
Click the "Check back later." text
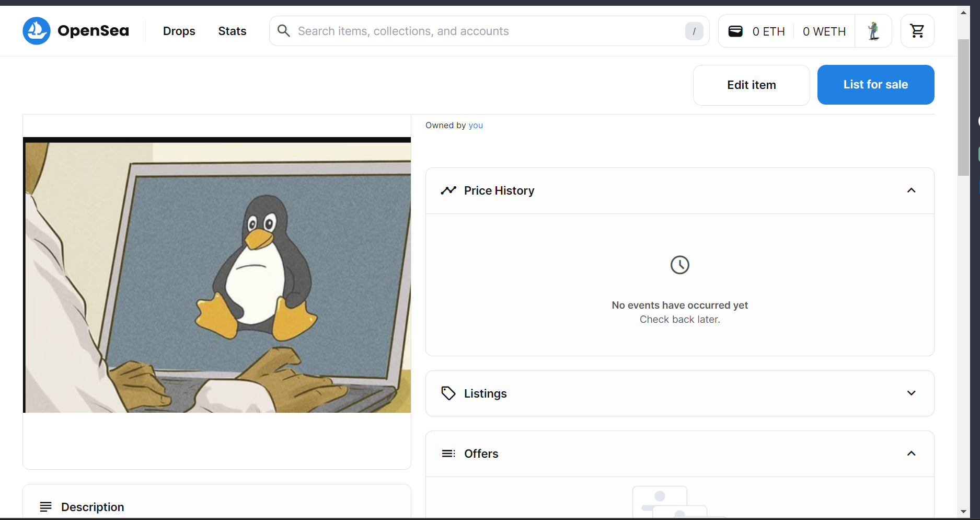click(680, 320)
